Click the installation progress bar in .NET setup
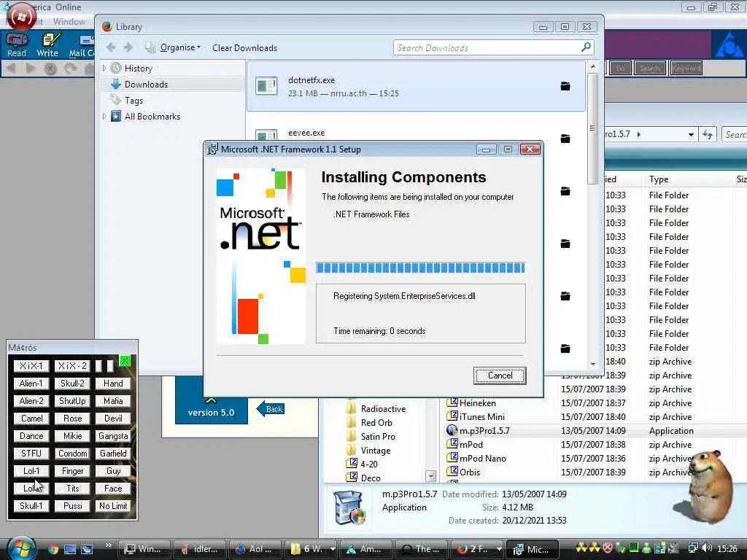 click(x=420, y=268)
